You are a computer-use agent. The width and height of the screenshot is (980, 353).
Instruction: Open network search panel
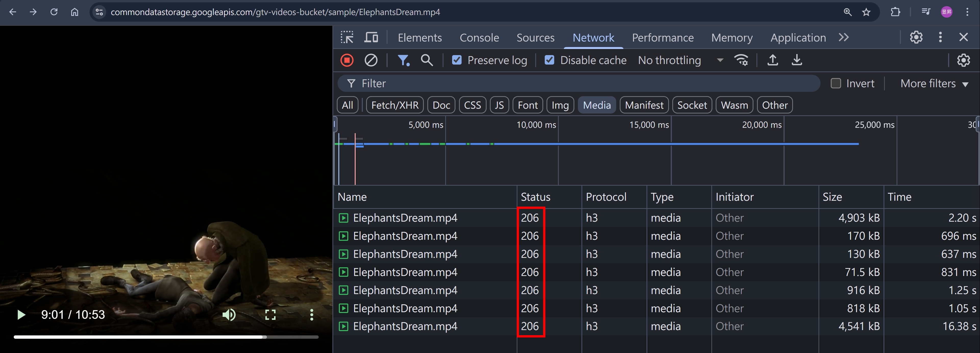[427, 60]
